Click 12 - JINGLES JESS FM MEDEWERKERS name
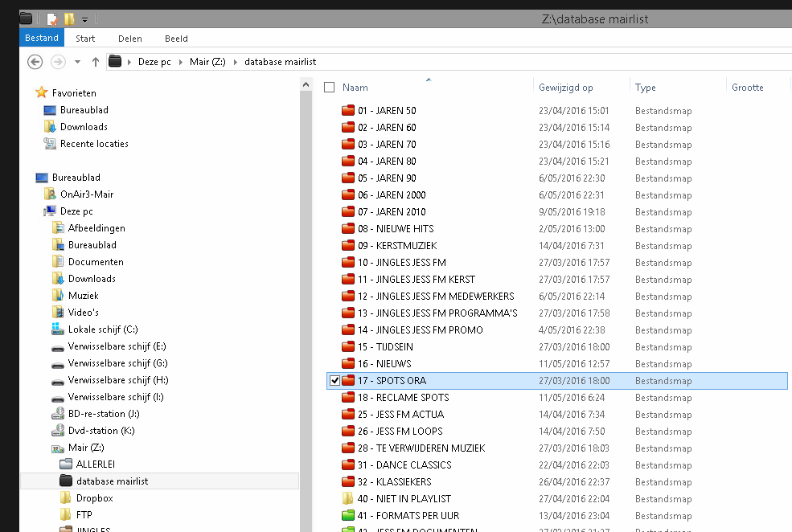This screenshot has height=532, width=792. click(x=436, y=297)
